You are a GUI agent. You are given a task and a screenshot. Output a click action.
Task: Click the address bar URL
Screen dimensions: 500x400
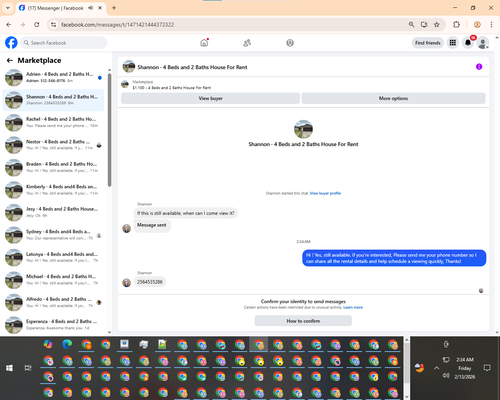point(117,25)
